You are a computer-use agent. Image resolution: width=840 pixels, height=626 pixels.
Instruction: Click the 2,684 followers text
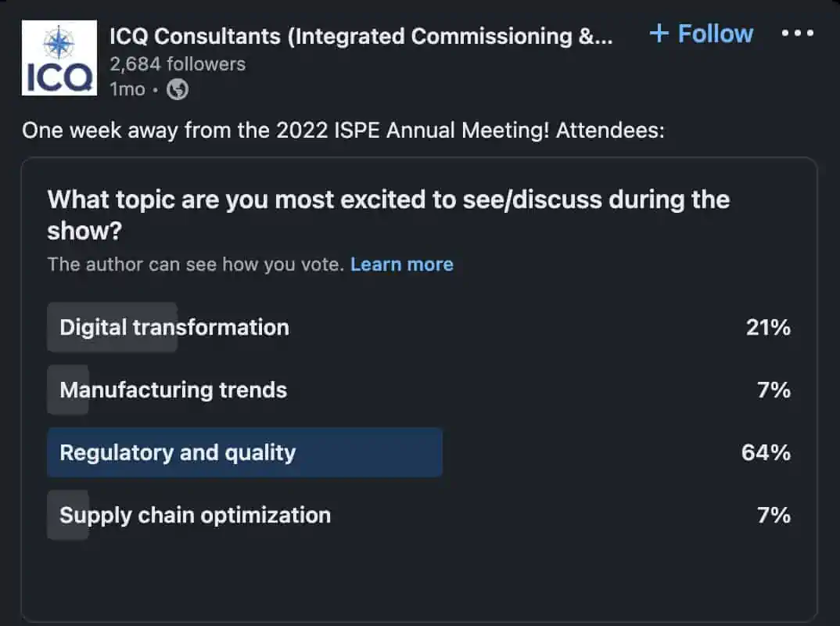pyautogui.click(x=178, y=64)
